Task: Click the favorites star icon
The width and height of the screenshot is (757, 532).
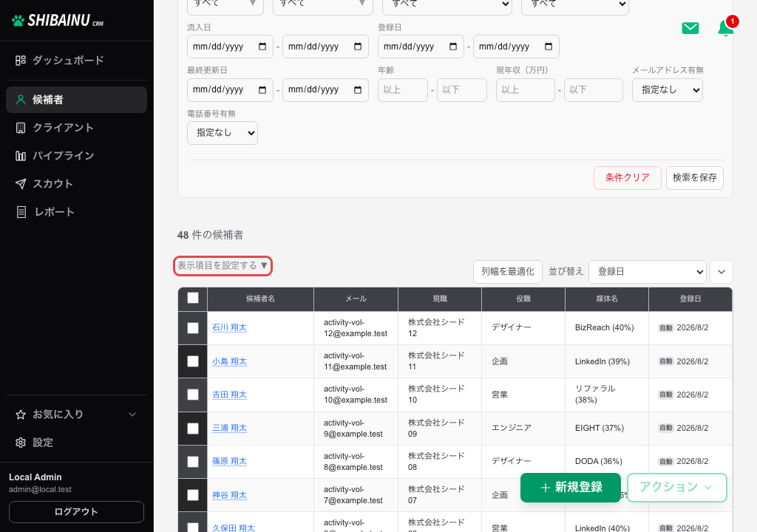Action: [x=20, y=415]
